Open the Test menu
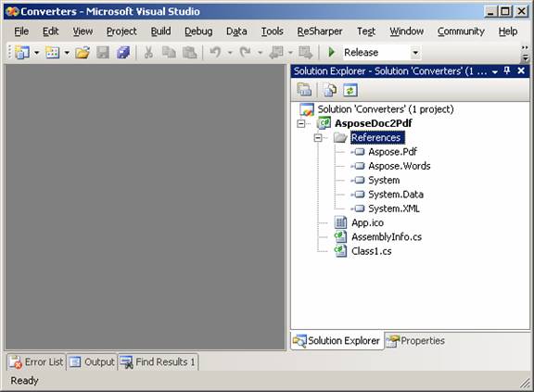The image size is (534, 392). pyautogui.click(x=366, y=32)
